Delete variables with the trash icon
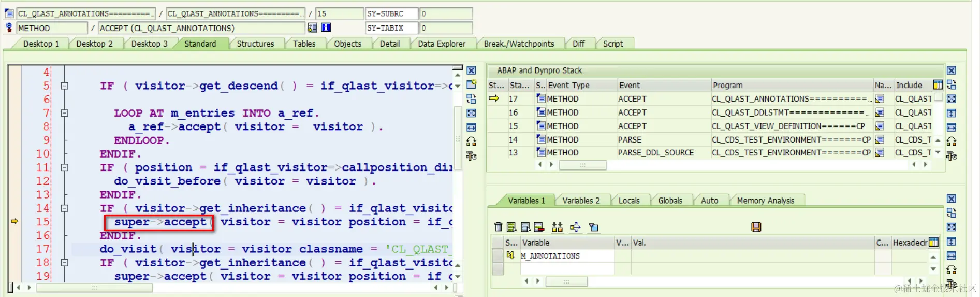 pos(498,227)
